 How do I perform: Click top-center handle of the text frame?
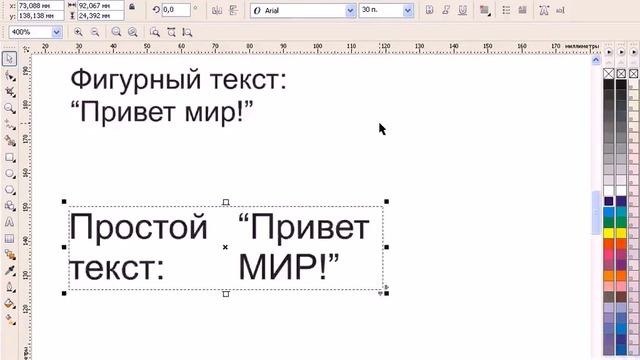point(226,202)
